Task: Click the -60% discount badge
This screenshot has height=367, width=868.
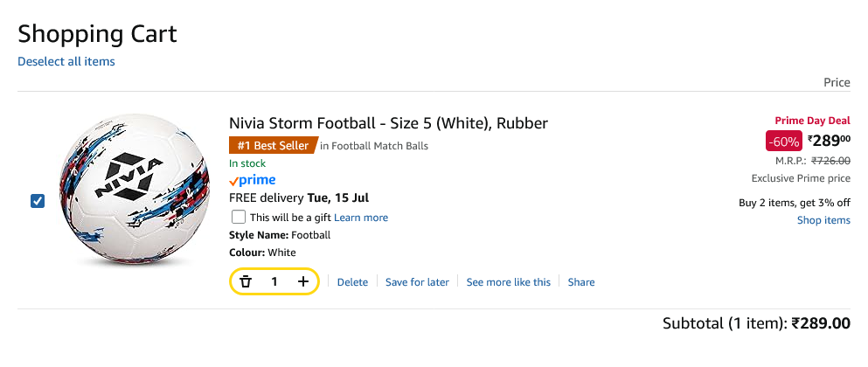Action: coord(781,140)
